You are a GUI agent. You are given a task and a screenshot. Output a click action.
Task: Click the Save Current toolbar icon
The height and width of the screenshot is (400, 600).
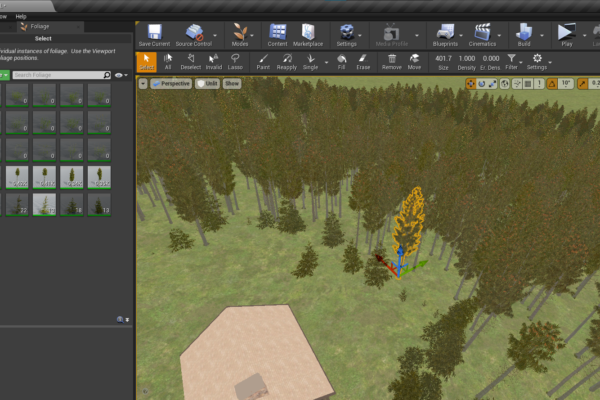click(155, 32)
